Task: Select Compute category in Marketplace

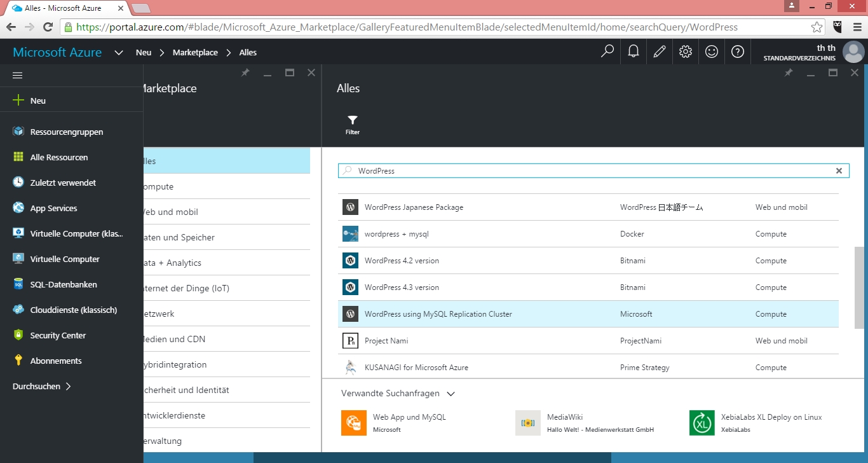Action: coord(158,186)
